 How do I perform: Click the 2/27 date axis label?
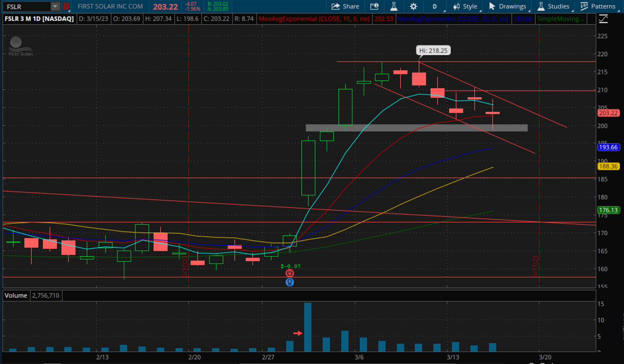268,357
